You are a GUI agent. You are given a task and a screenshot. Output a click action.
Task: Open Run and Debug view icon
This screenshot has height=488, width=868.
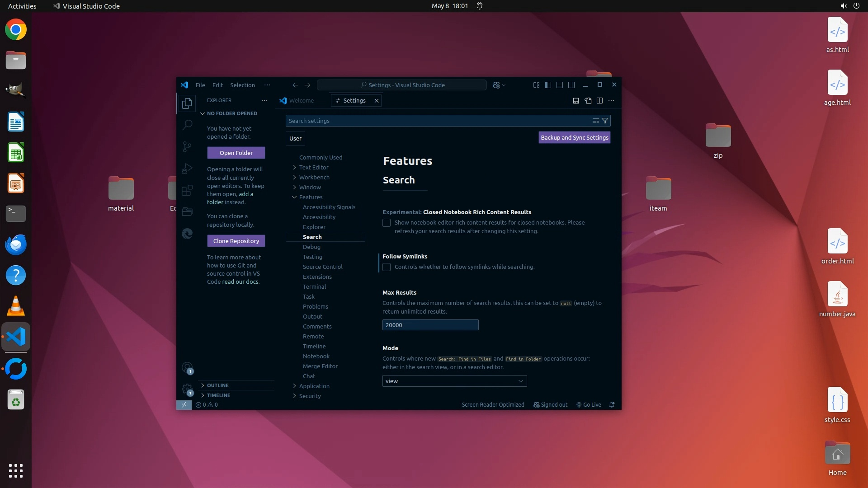187,169
